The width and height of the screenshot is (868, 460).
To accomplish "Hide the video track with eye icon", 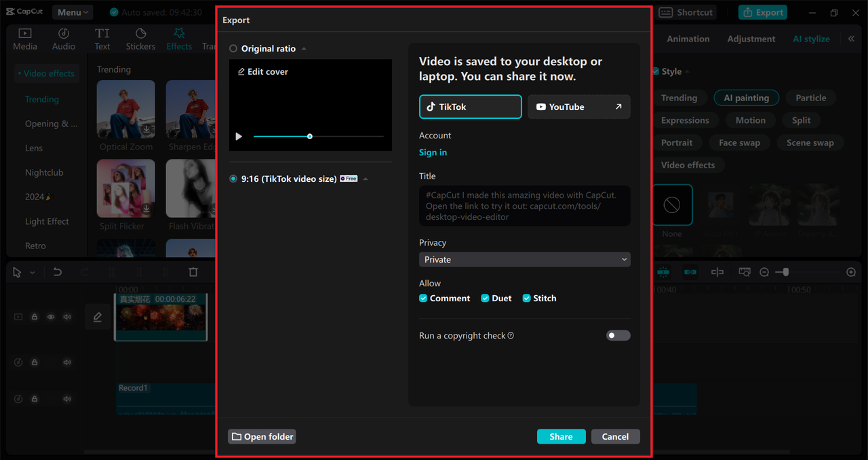I will pyautogui.click(x=51, y=317).
